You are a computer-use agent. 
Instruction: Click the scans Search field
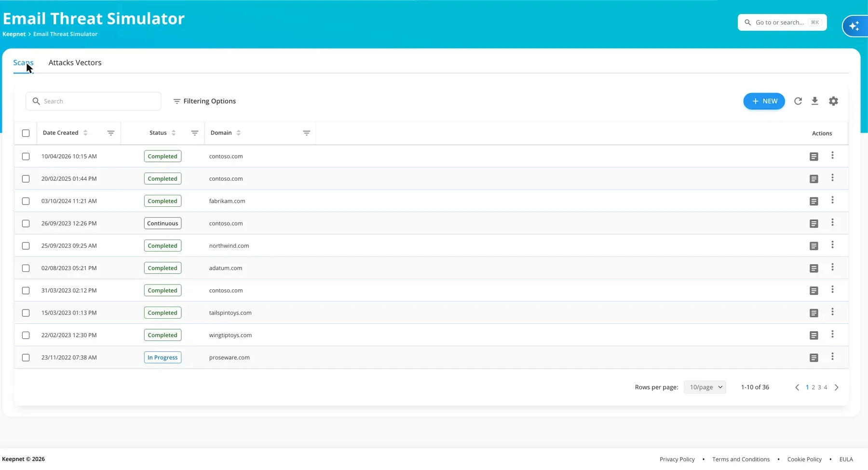94,101
